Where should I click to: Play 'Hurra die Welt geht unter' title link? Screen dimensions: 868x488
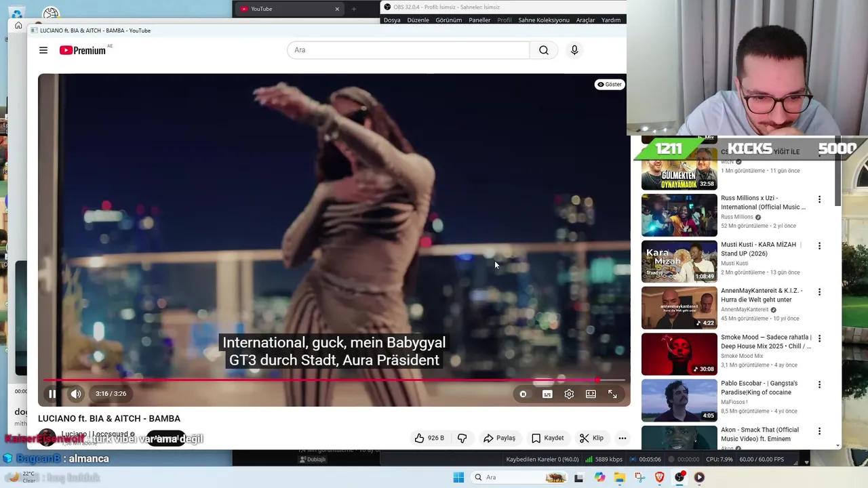coord(762,295)
